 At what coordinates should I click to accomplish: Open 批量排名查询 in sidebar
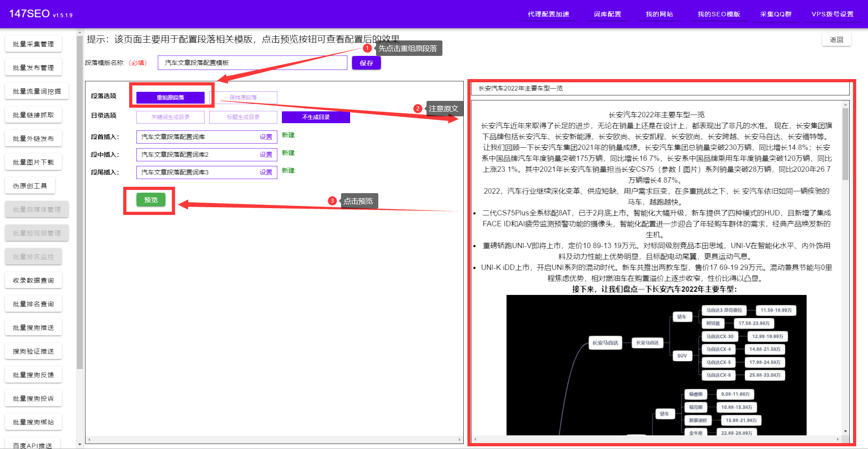33,304
